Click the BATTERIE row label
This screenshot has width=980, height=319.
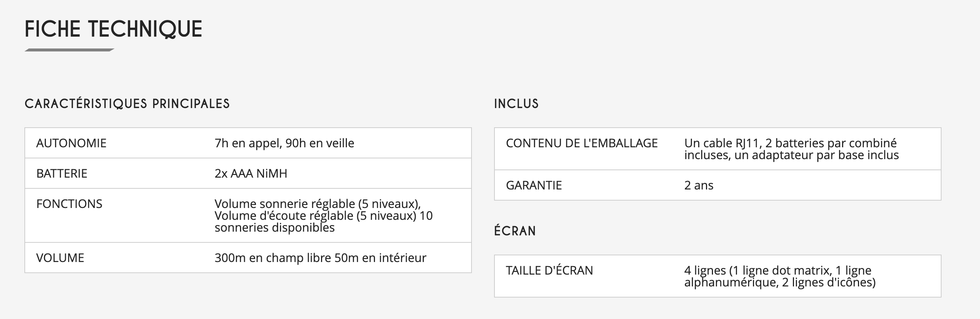pos(62,174)
